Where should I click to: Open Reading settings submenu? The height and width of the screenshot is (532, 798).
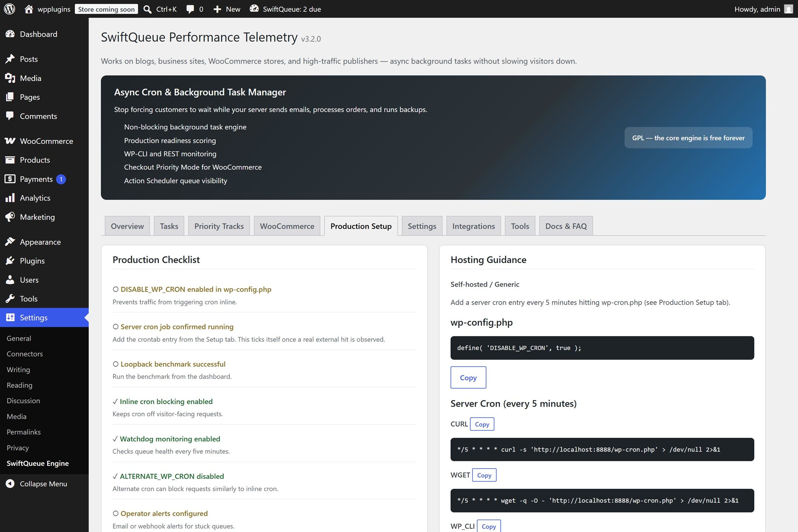20,385
